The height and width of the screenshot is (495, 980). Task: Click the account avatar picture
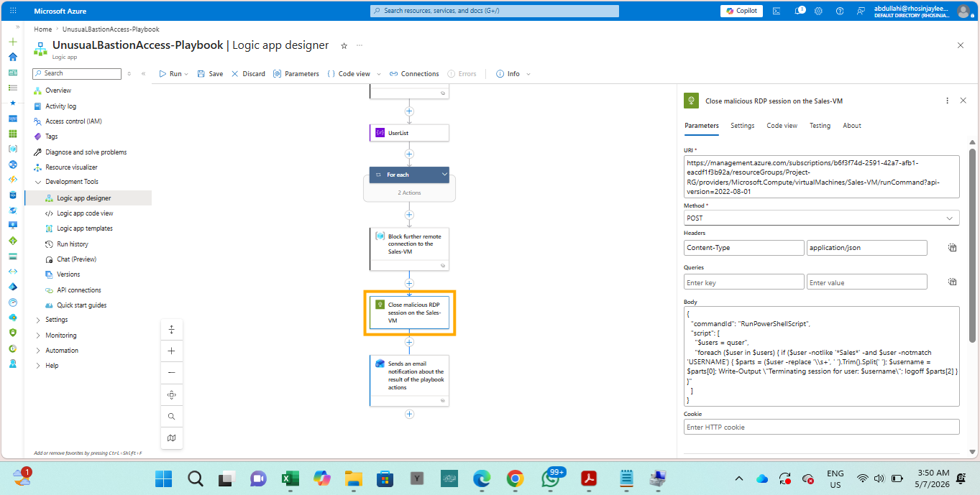[963, 11]
